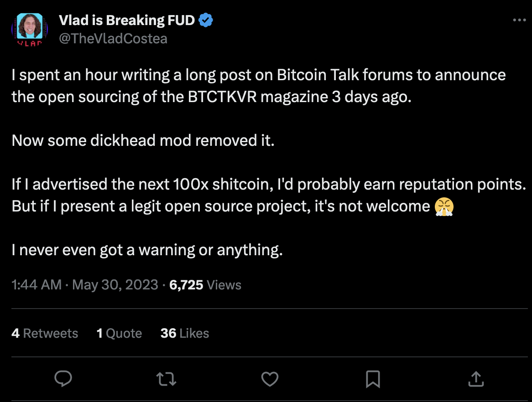
Task: Retweet the post using the arrows icon
Action: 166,378
